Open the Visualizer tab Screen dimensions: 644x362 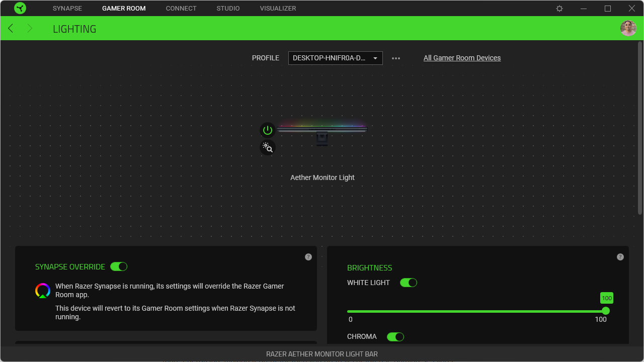(278, 9)
